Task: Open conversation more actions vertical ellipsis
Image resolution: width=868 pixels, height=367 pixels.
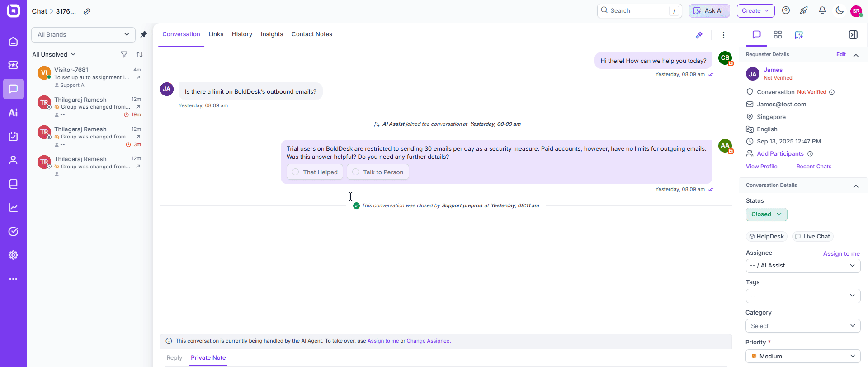Action: 723,35
